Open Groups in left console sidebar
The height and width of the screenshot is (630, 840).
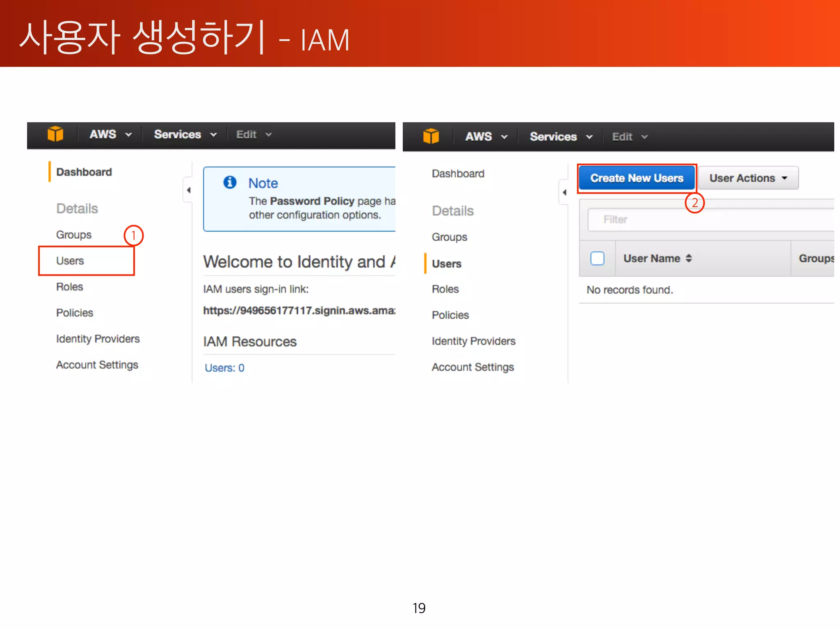(74, 235)
